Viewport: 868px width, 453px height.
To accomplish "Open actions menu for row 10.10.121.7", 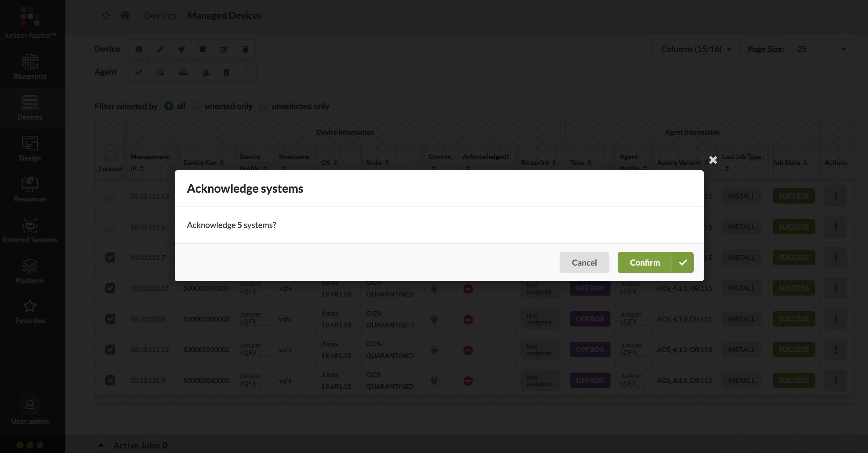I will (836, 257).
